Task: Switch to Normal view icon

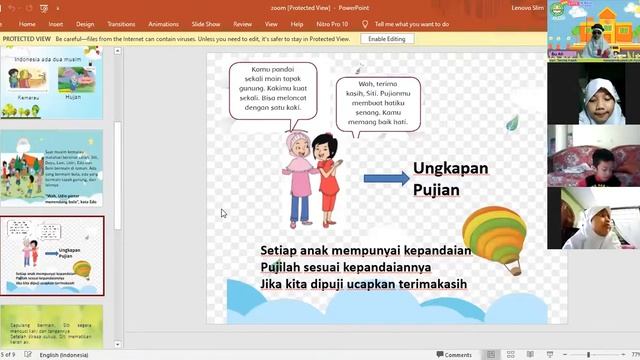Action: tap(491, 355)
